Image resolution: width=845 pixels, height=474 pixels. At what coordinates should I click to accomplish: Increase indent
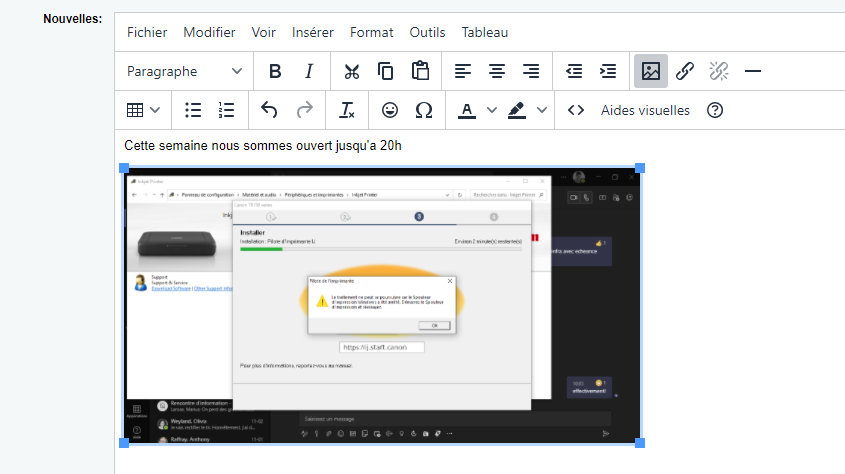tap(608, 71)
